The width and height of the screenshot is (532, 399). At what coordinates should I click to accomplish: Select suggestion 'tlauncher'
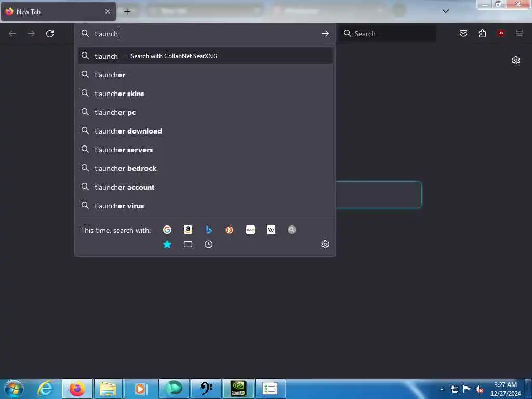(x=205, y=75)
